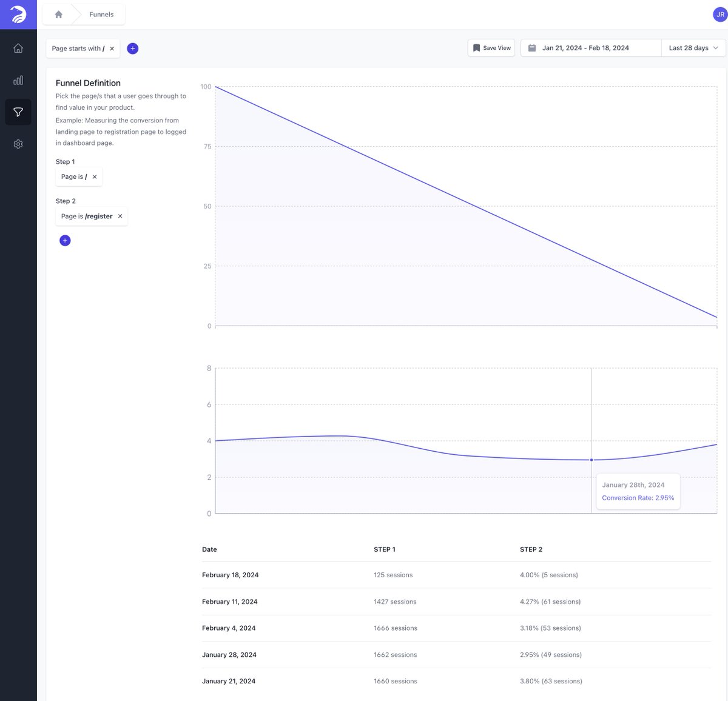This screenshot has width=728, height=701.
Task: Click '1427 sessions' cell
Action: click(x=395, y=602)
